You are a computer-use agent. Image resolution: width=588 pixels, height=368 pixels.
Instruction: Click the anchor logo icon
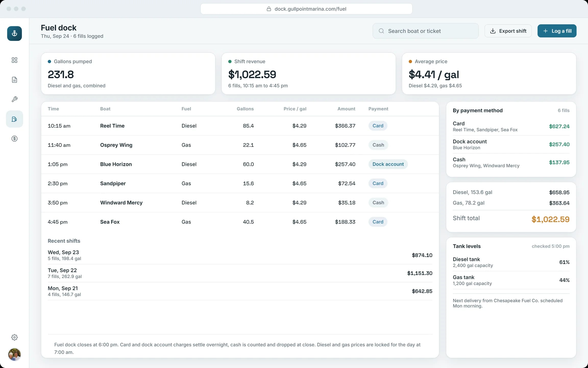(15, 33)
